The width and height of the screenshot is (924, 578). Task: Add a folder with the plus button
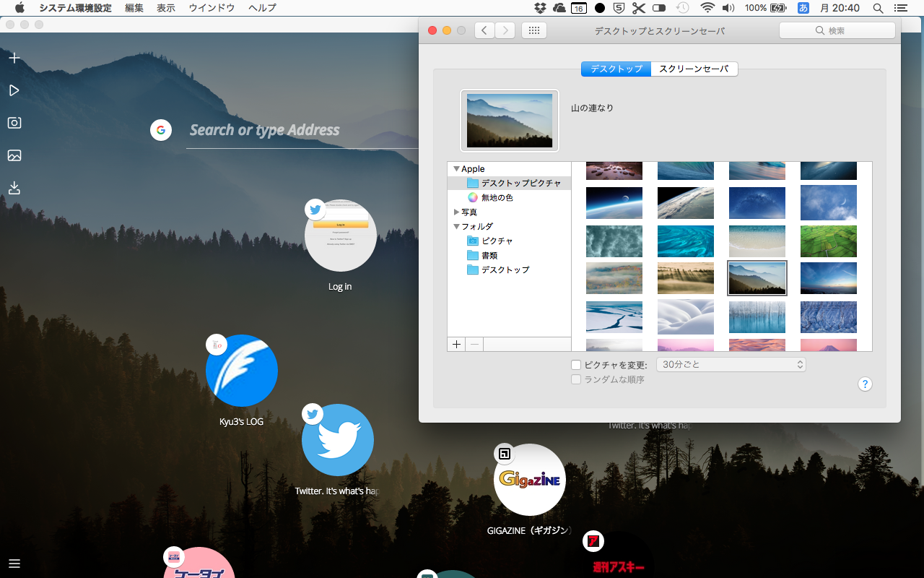[456, 345]
